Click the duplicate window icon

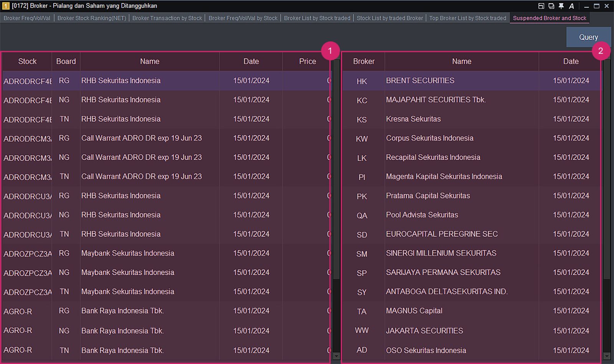(x=551, y=6)
